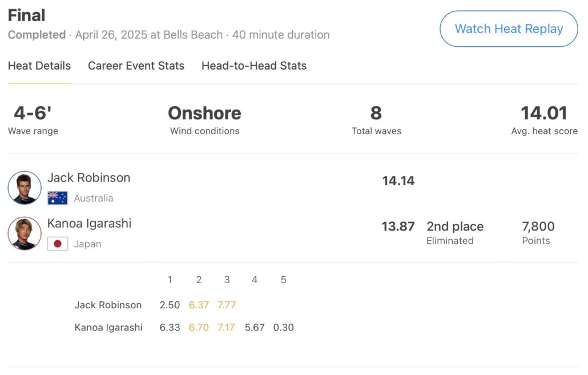Click Kanoa Igarashi's 0.30 wave score
This screenshot has width=588, height=375.
pyautogui.click(x=283, y=328)
